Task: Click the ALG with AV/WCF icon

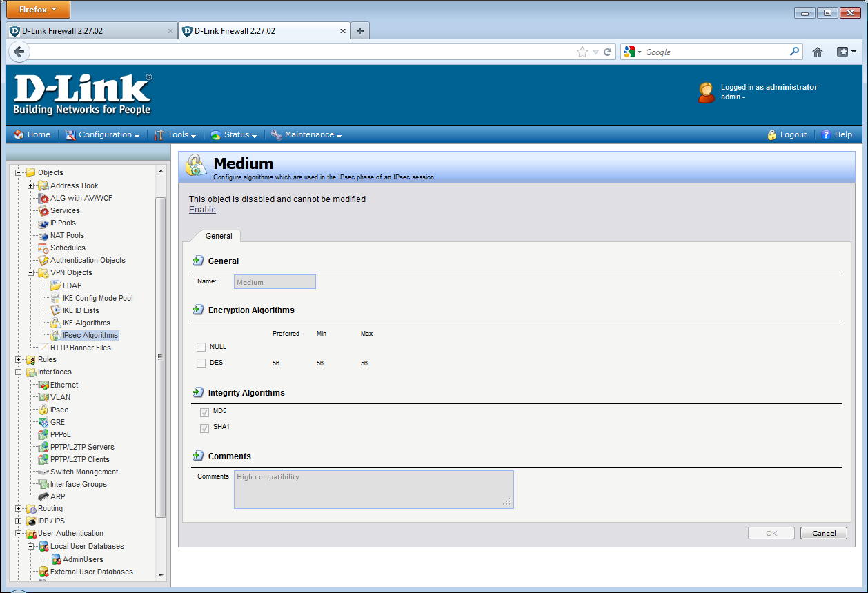Action: [x=43, y=198]
